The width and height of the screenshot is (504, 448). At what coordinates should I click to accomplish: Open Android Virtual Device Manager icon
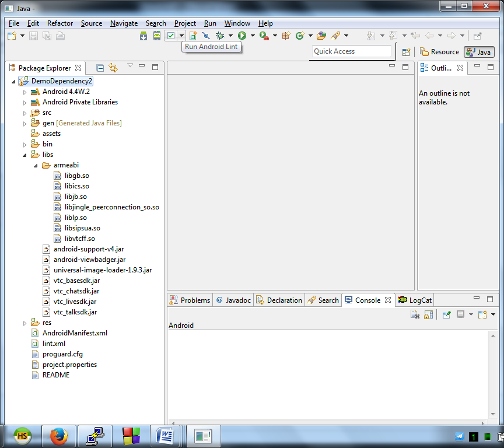[156, 36]
